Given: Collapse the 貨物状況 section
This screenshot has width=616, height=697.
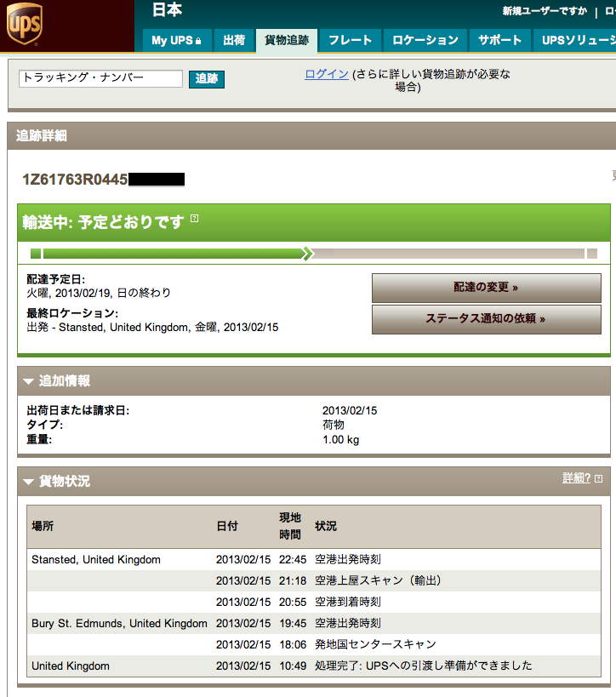Looking at the screenshot, I should (x=28, y=482).
